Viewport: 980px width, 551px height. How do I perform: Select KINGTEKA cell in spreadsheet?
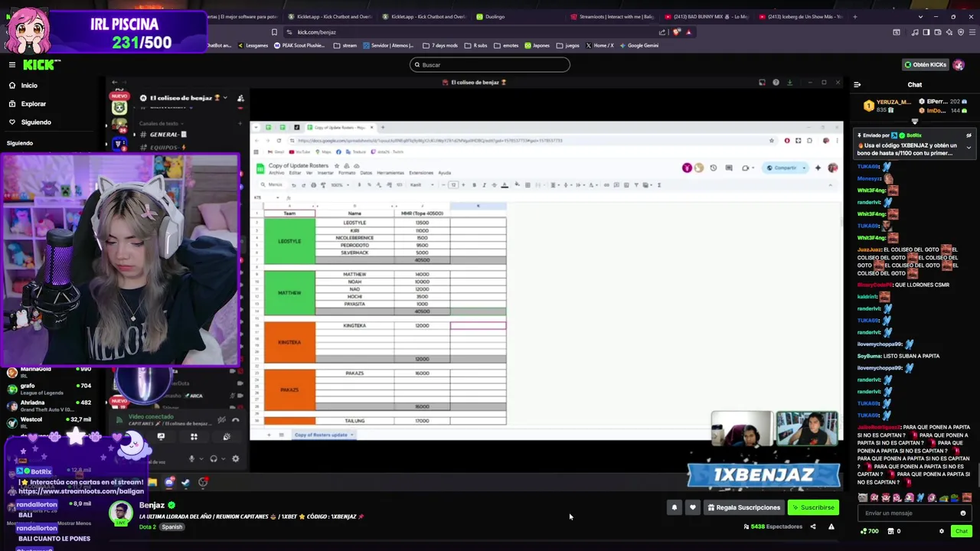[x=354, y=326]
